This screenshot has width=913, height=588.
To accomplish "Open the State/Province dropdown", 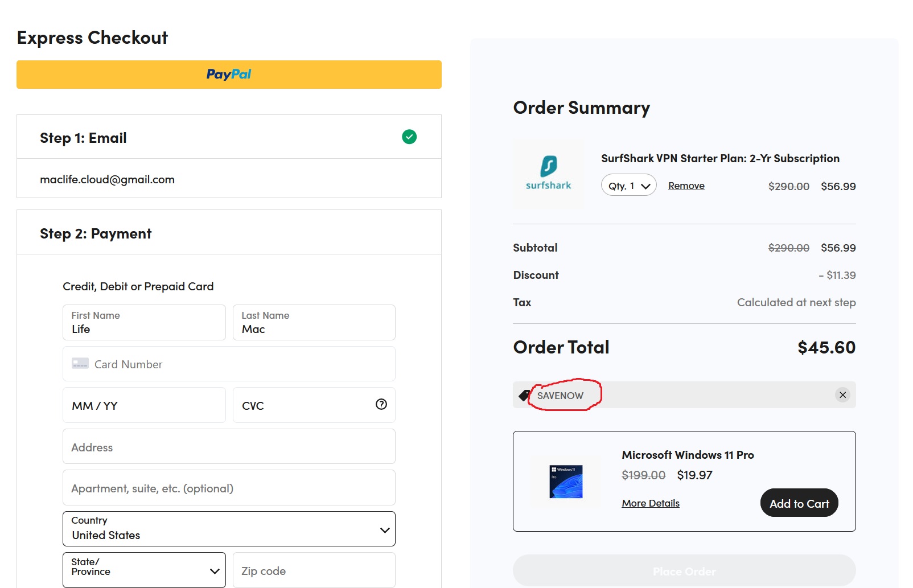I will click(x=143, y=570).
